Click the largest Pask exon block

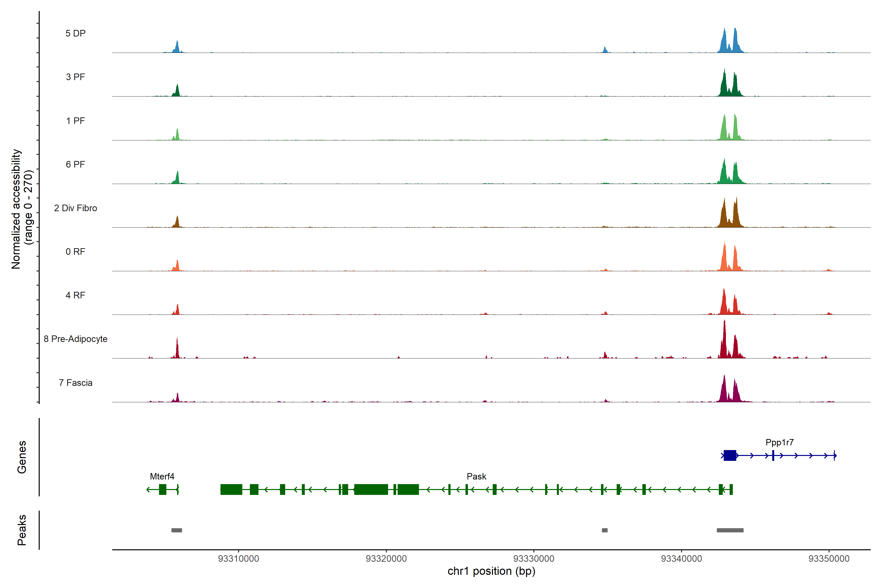(371, 489)
